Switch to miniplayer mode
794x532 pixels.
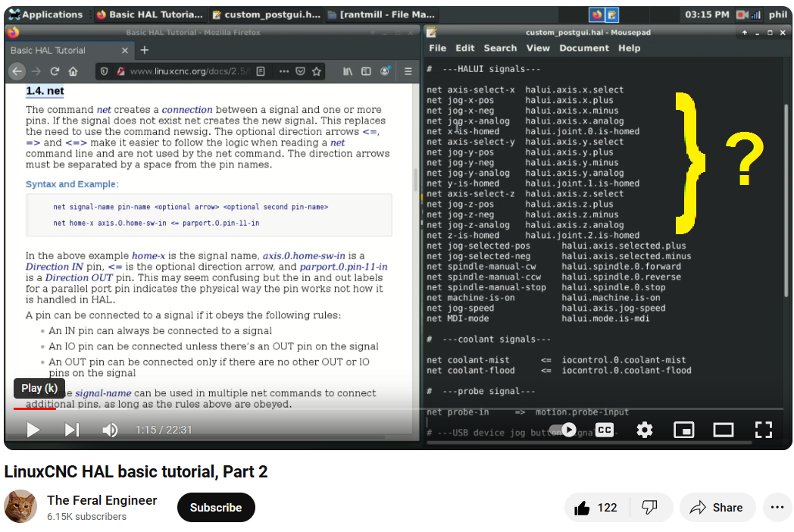683,430
